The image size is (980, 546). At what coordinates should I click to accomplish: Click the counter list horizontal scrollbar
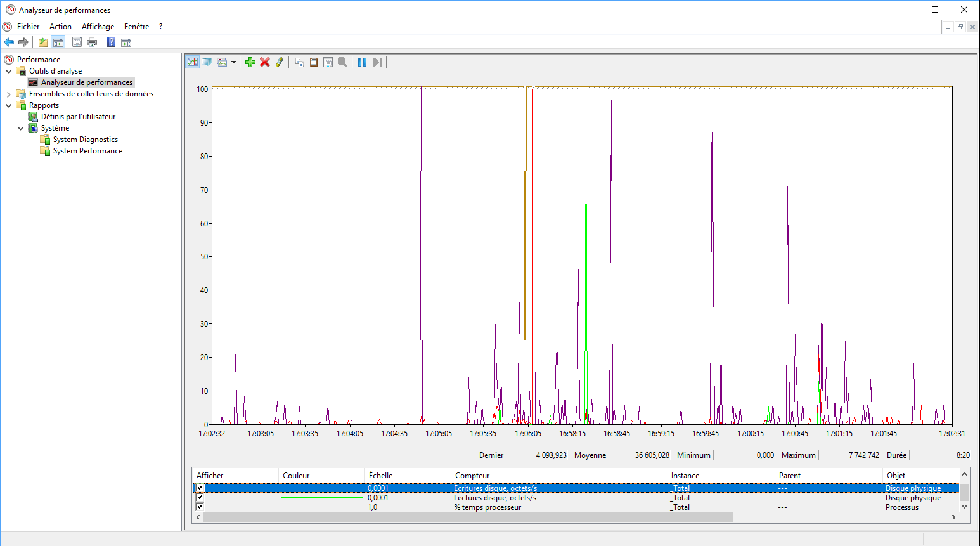[x=468, y=517]
